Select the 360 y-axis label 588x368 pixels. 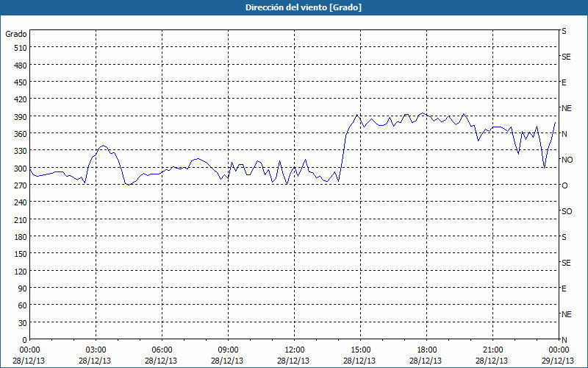(x=21, y=134)
